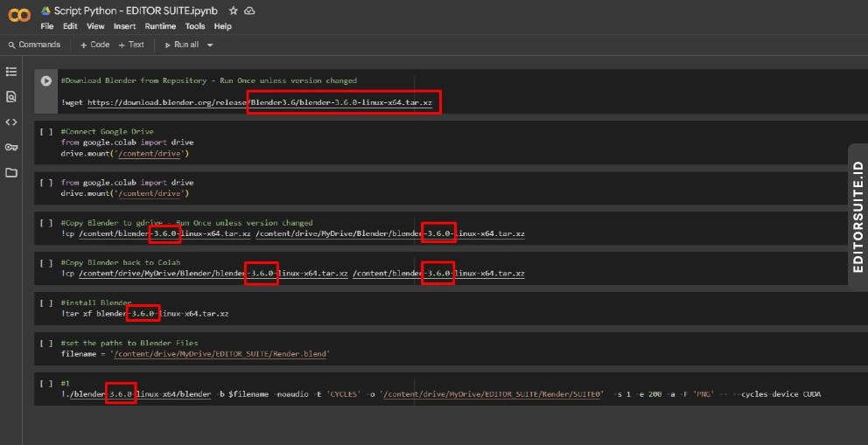This screenshot has width=868, height=445.
Task: Run the #1 render command cell
Action: click(x=46, y=384)
